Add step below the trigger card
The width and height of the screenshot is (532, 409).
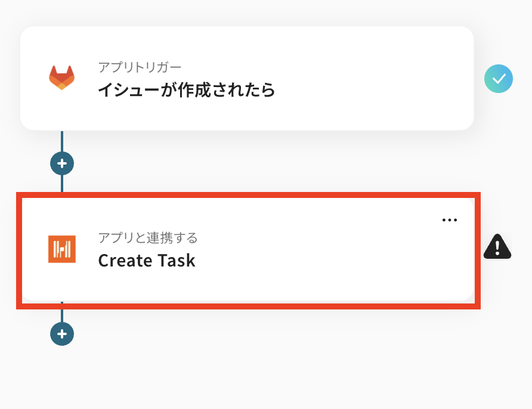click(x=62, y=163)
